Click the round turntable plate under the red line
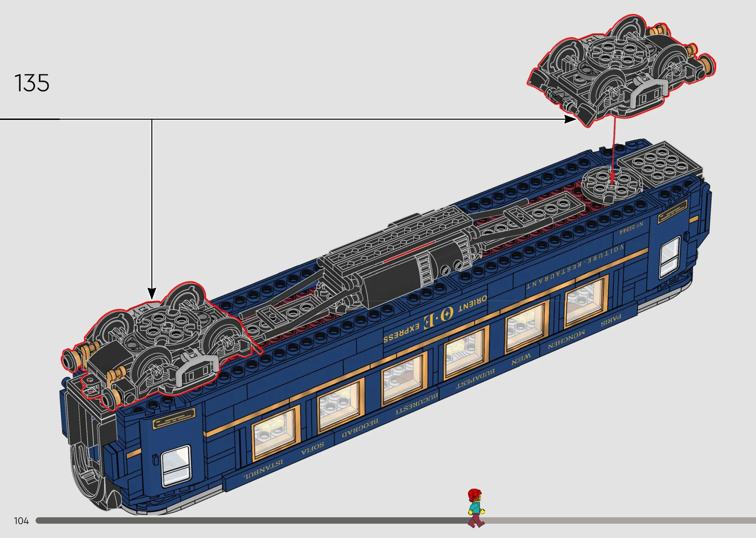The image size is (756, 538). point(612,185)
